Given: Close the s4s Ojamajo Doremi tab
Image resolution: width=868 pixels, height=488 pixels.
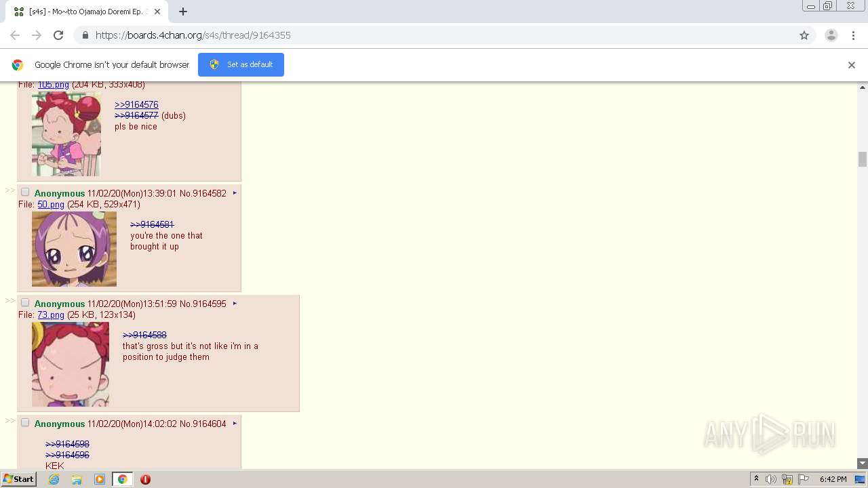Looking at the screenshot, I should click(157, 12).
